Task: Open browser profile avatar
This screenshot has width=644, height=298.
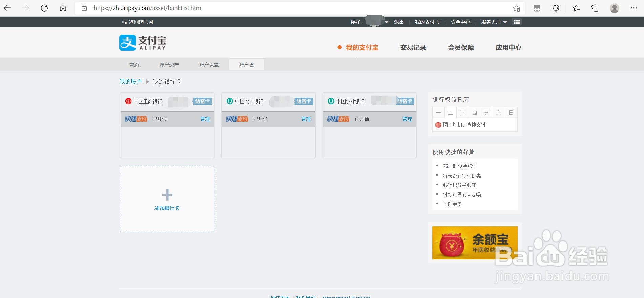Action: pyautogui.click(x=615, y=8)
